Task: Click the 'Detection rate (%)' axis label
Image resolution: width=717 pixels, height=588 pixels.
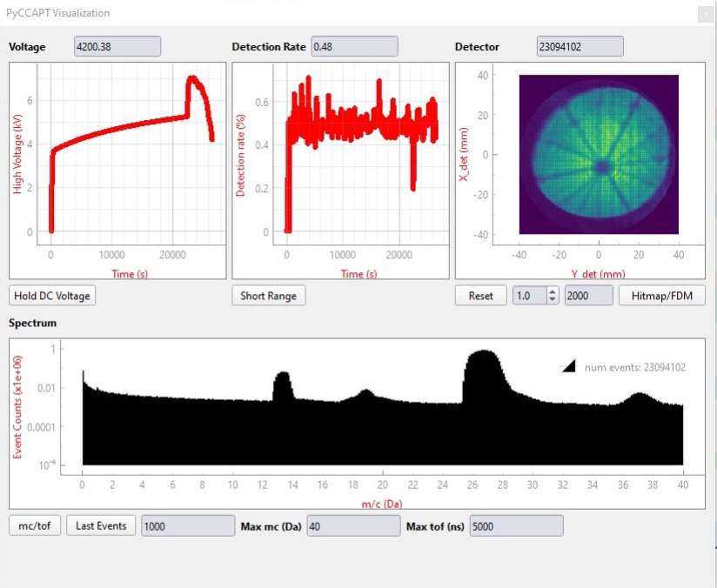Action: point(240,156)
